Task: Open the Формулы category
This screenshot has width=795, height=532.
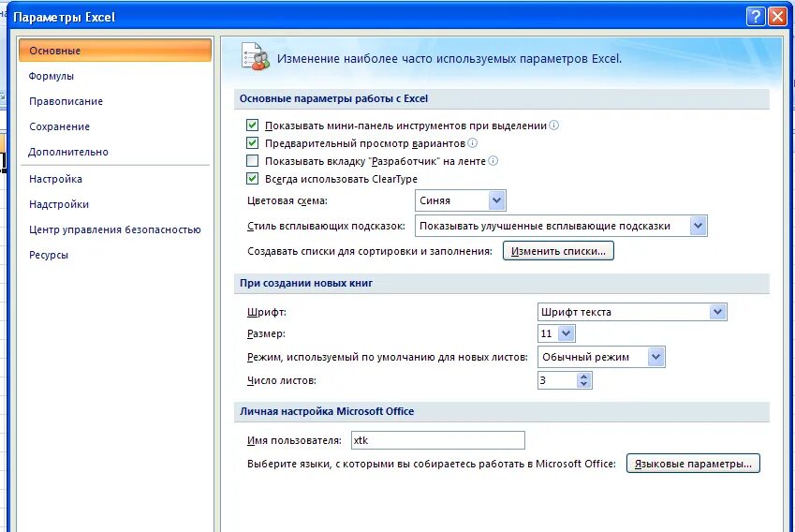Action: coord(115,76)
